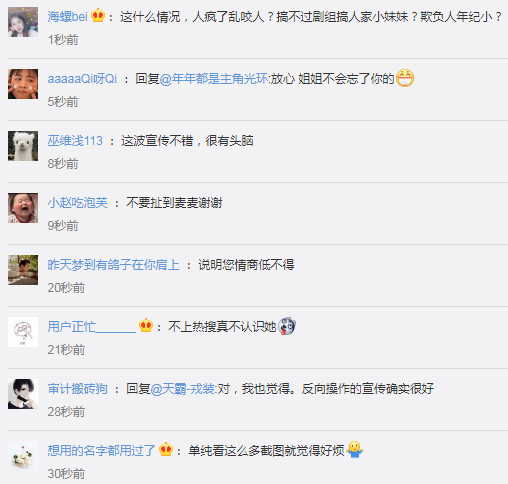
Task: Visit username 审计搬砖狗
Action: pos(78,389)
